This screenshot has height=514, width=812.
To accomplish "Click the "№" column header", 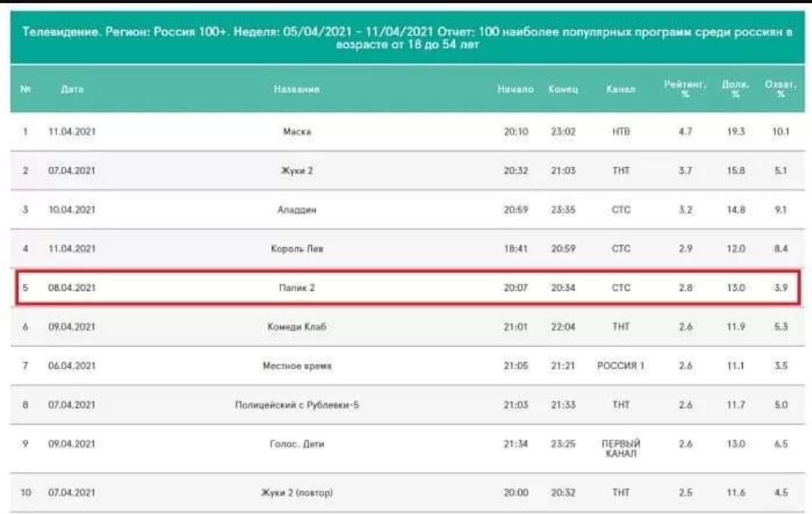I will [x=25, y=89].
